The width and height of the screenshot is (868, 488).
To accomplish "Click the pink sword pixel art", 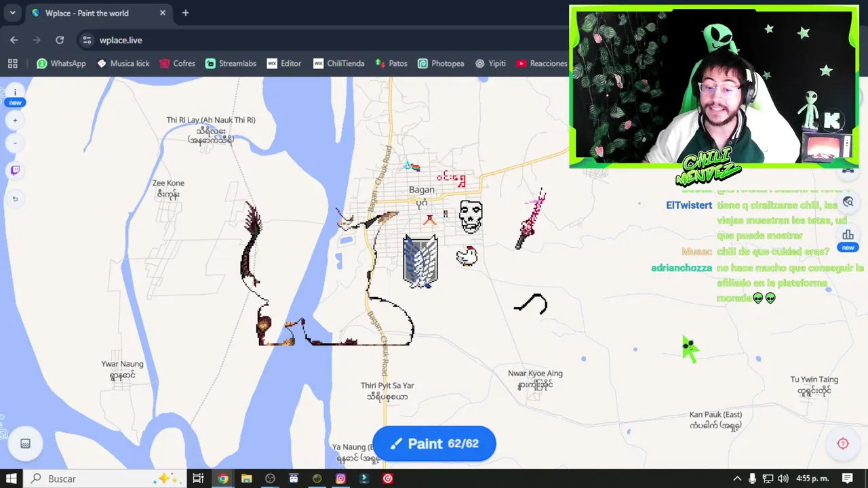I will point(531,218).
